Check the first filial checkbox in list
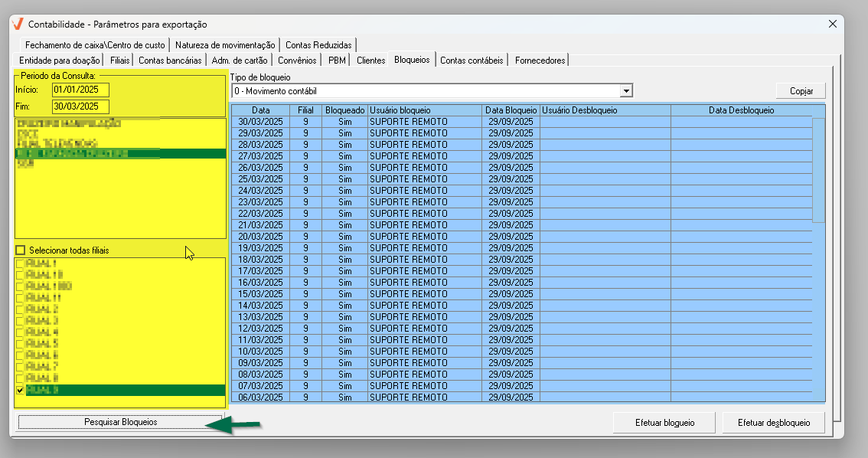The width and height of the screenshot is (868, 458). coord(20,263)
